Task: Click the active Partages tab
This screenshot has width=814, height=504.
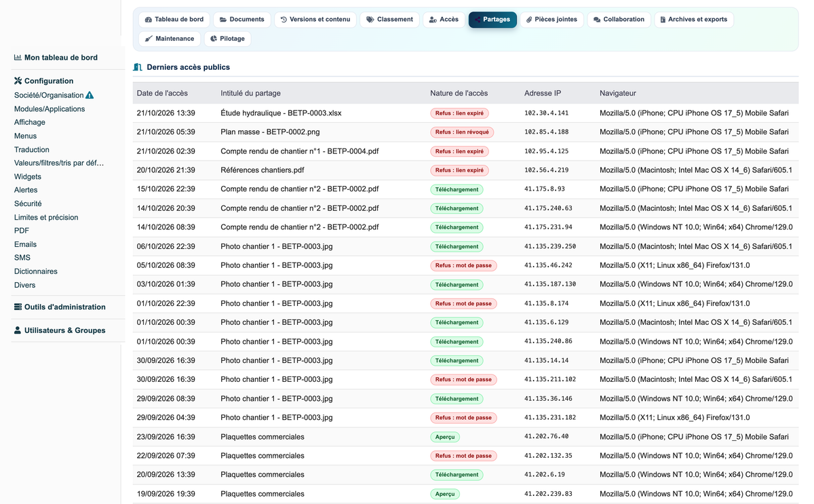Action: coord(492,20)
